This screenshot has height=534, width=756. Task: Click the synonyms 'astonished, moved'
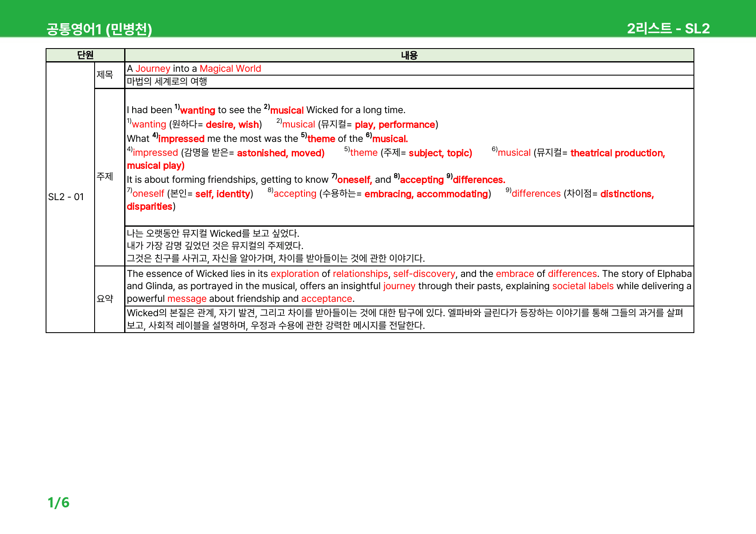click(x=280, y=153)
